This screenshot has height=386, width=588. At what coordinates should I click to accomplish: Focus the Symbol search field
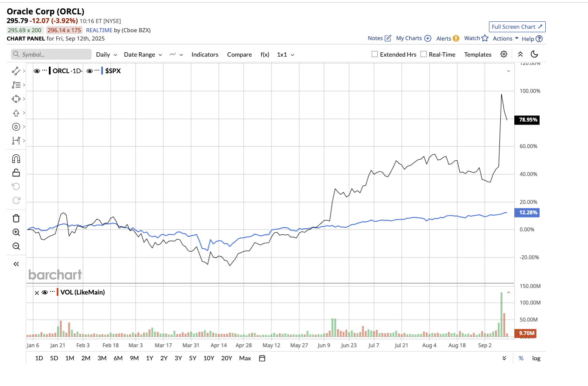[51, 54]
